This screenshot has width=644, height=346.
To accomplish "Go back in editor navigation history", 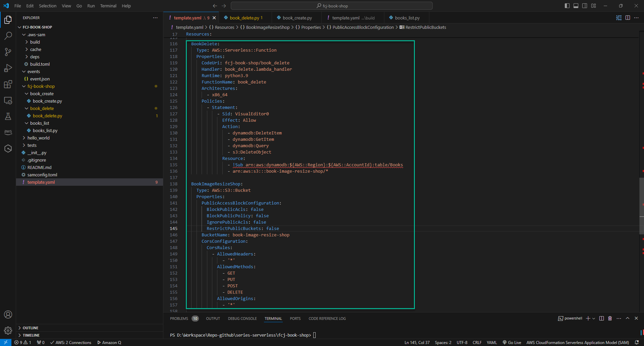I will [215, 6].
